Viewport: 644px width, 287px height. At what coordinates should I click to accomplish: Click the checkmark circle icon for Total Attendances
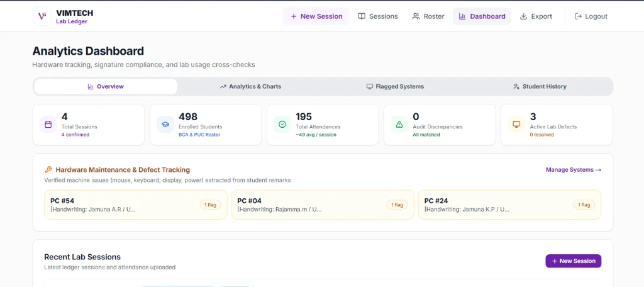click(282, 125)
